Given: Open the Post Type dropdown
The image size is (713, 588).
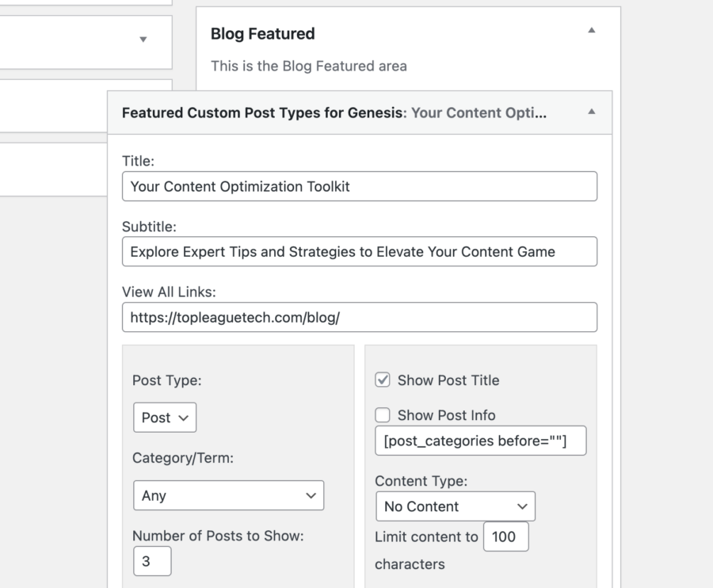Looking at the screenshot, I should pyautogui.click(x=164, y=418).
